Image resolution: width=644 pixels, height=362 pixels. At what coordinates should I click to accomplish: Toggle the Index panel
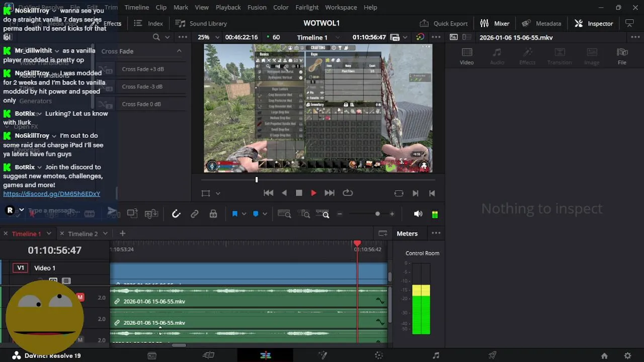click(x=148, y=23)
